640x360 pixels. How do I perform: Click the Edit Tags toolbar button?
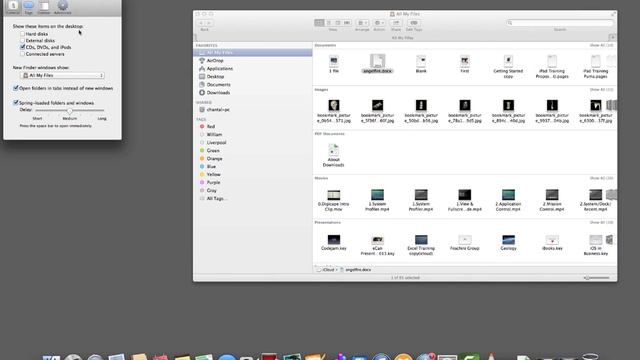413,23
